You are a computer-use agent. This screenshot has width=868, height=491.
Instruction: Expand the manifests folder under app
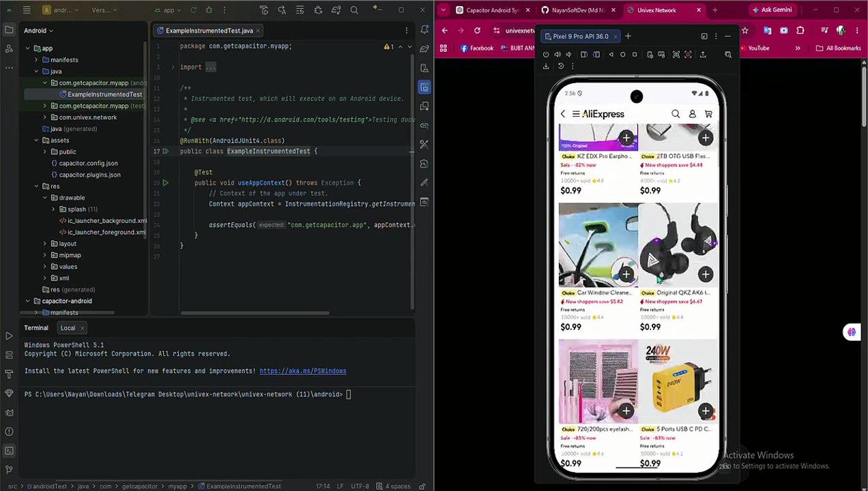tap(36, 60)
